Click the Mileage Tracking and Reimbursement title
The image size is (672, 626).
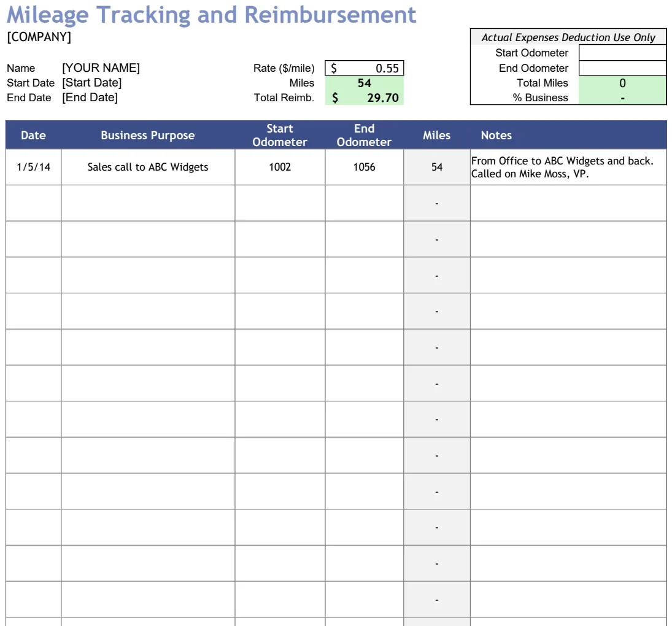point(211,15)
